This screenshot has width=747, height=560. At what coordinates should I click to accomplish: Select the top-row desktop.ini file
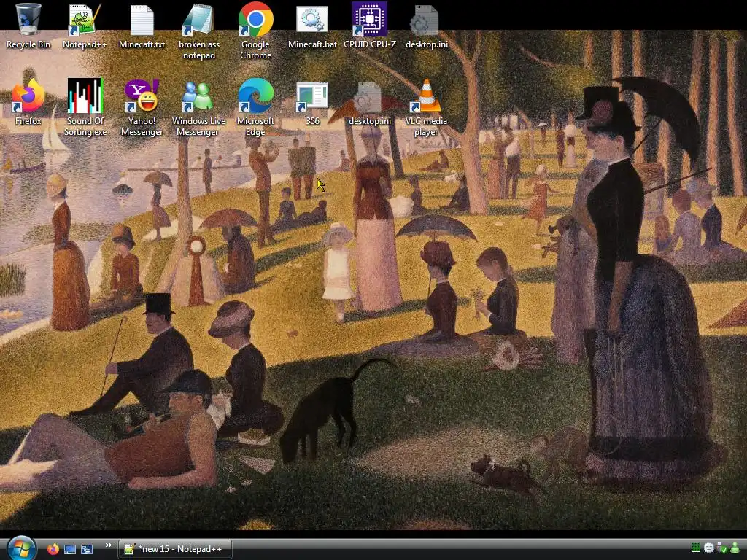click(426, 26)
